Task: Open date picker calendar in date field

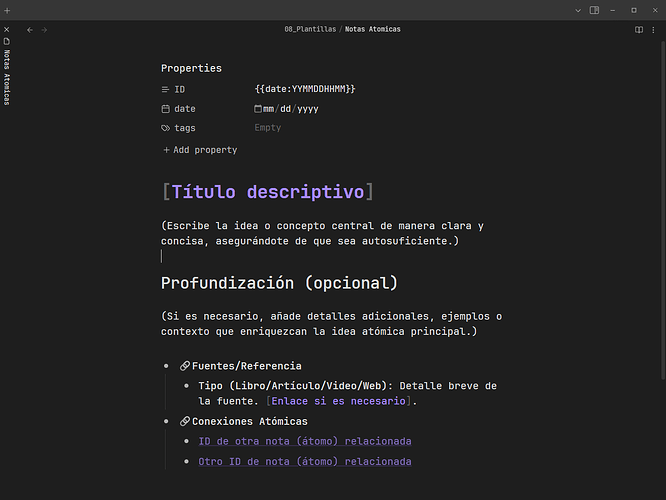Action: click(x=258, y=109)
